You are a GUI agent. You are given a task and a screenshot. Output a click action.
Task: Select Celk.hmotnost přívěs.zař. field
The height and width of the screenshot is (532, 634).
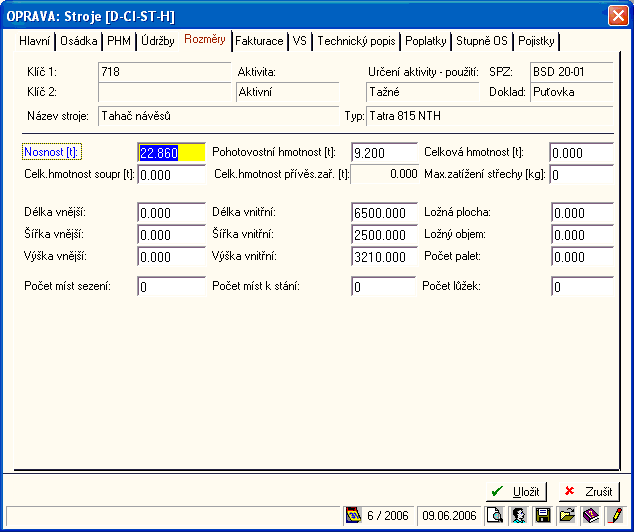tap(384, 174)
